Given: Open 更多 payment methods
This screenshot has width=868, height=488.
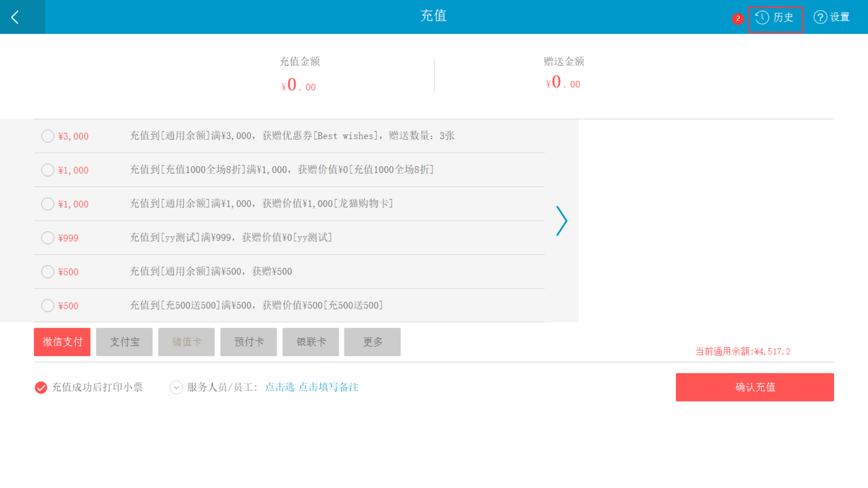Looking at the screenshot, I should click(x=372, y=342).
